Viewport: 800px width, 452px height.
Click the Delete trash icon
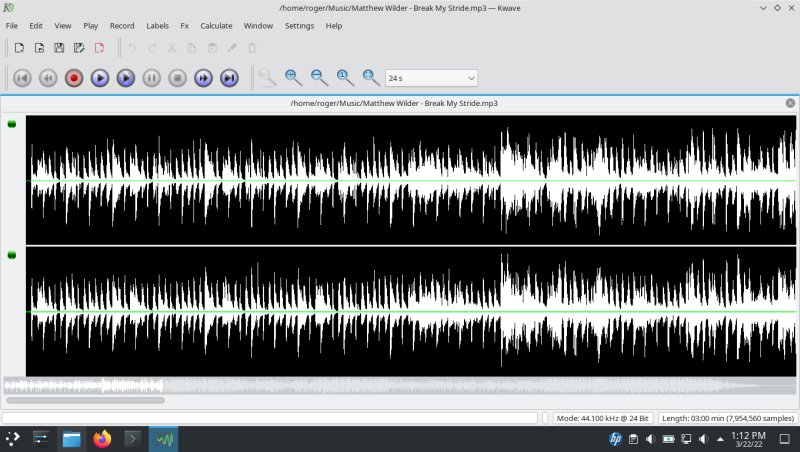click(x=252, y=48)
